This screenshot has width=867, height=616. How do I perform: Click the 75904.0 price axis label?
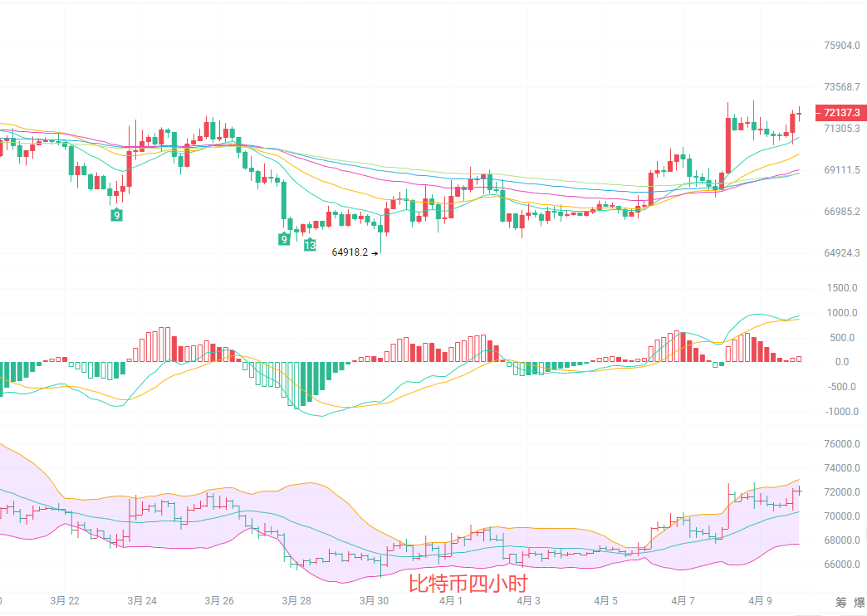pyautogui.click(x=841, y=46)
